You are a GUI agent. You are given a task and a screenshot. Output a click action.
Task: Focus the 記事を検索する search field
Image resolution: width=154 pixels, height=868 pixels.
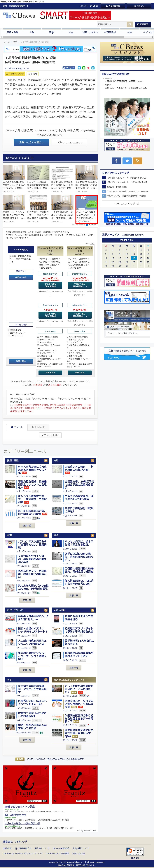(x=112, y=24)
